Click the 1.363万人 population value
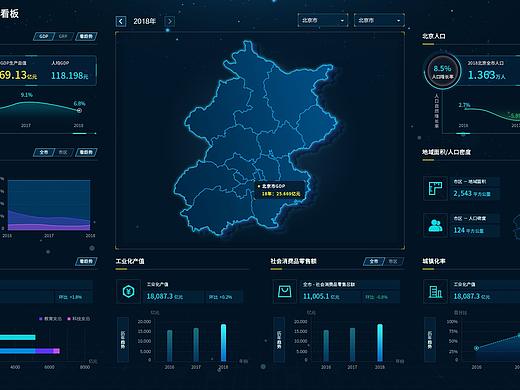Image resolution: width=520 pixels, height=390 pixels. (487, 75)
